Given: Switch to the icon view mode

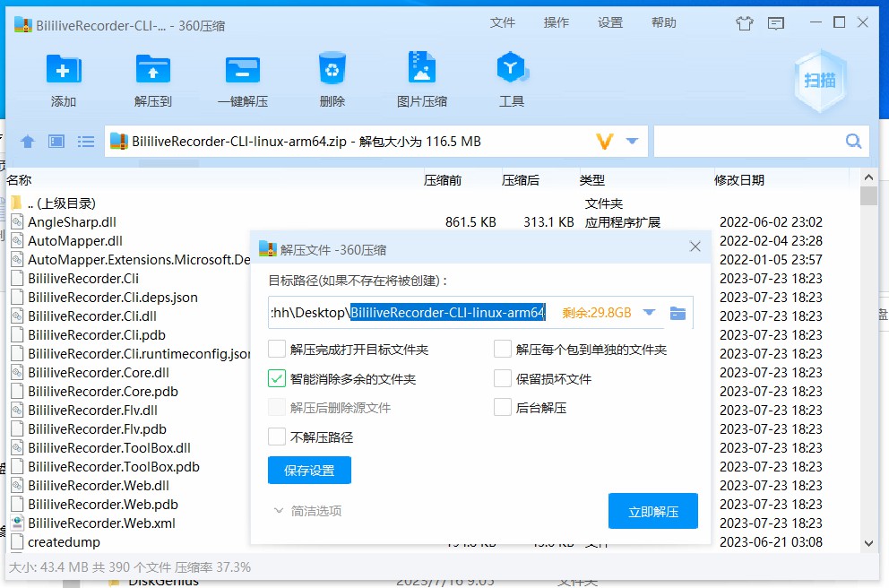Looking at the screenshot, I should (56, 142).
